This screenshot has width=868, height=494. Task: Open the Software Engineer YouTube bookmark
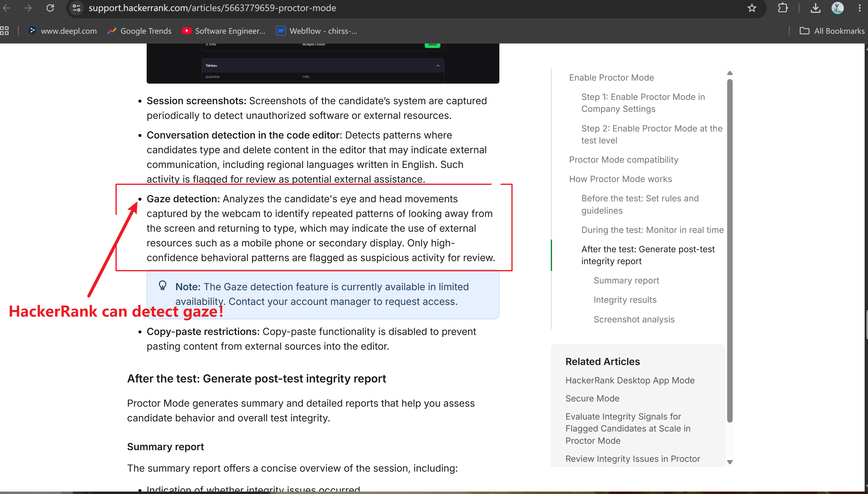[x=224, y=31]
